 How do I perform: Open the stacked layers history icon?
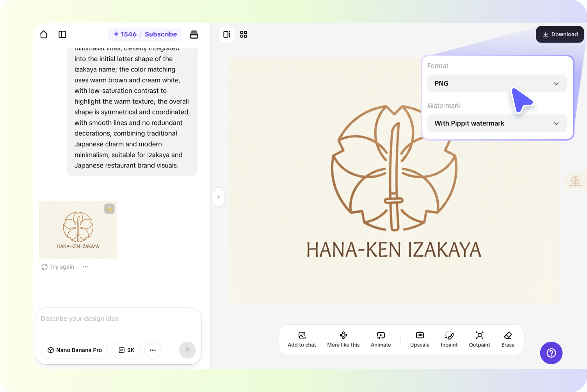tap(194, 34)
